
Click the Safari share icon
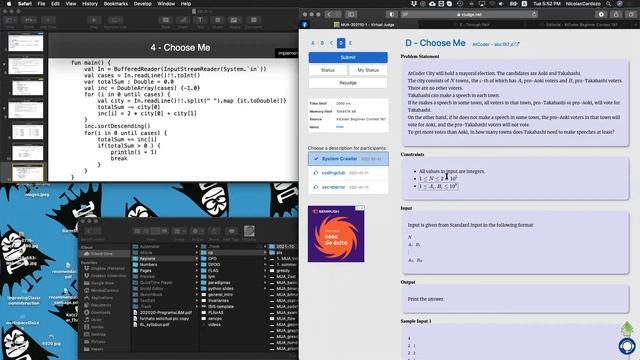point(616,14)
